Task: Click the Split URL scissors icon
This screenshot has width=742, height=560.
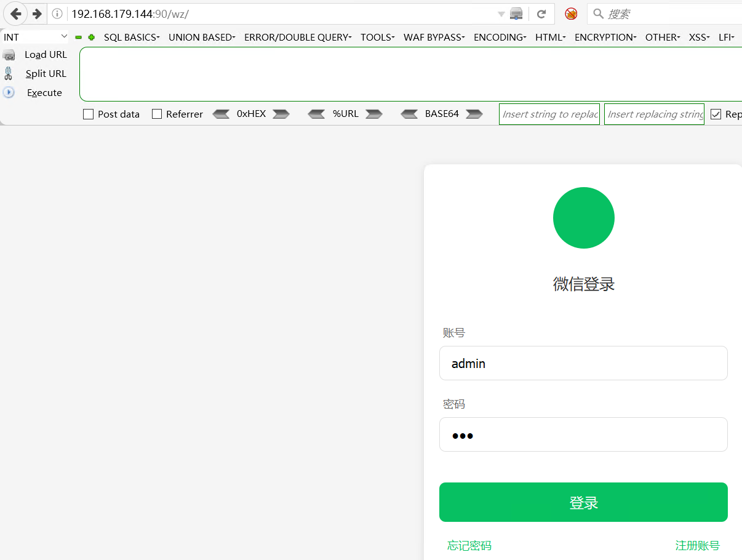Action: point(9,74)
